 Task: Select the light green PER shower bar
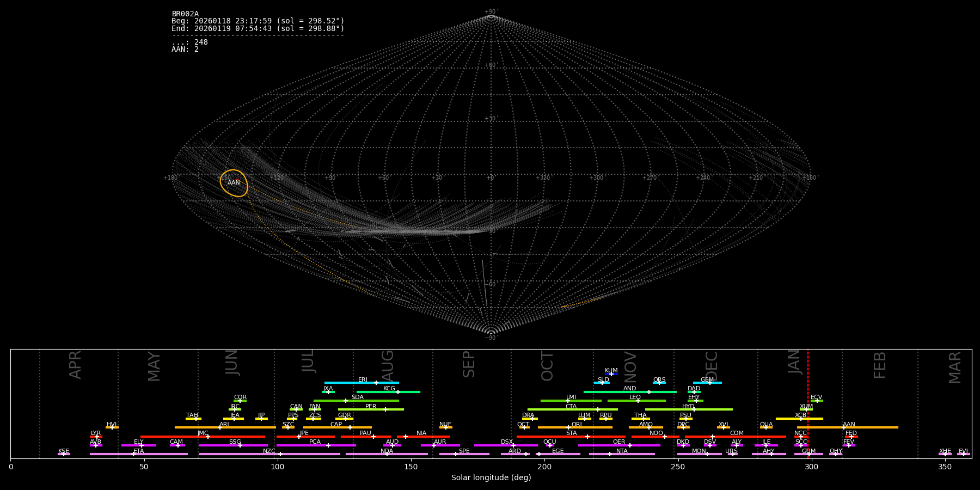pyautogui.click(x=371, y=409)
